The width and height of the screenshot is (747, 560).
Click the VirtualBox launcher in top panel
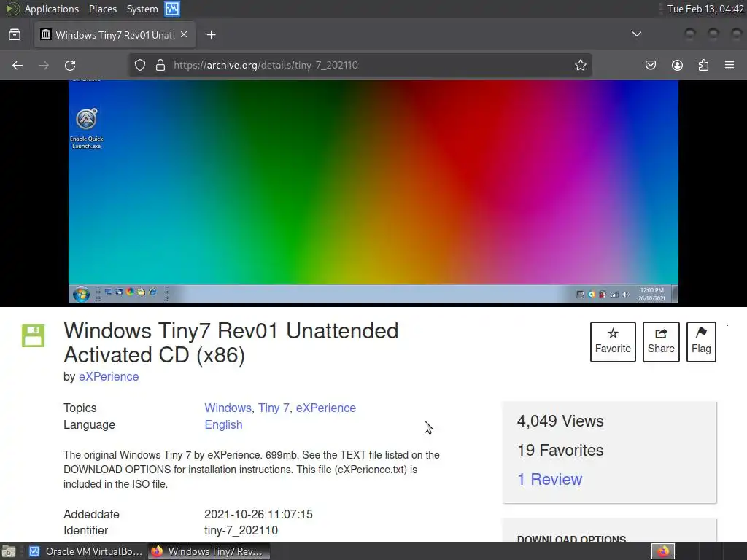(172, 9)
